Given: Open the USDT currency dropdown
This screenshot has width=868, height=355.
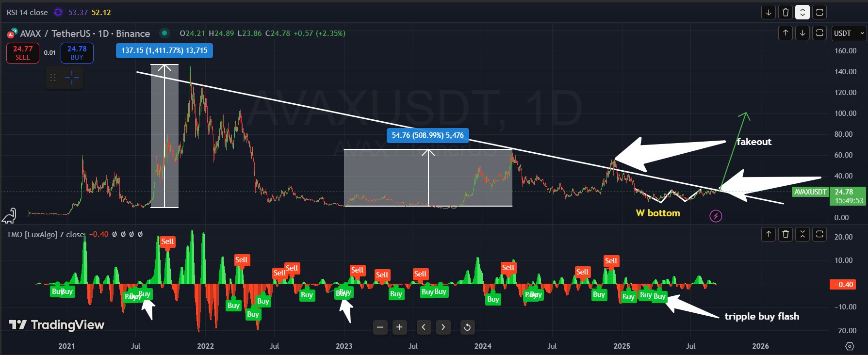Looking at the screenshot, I should point(849,33).
